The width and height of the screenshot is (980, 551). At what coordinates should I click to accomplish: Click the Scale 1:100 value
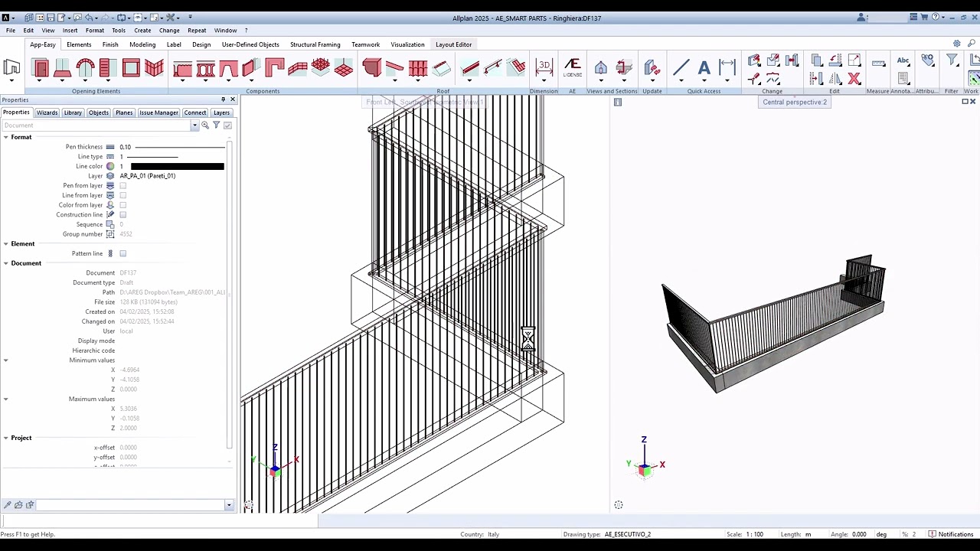tap(756, 534)
